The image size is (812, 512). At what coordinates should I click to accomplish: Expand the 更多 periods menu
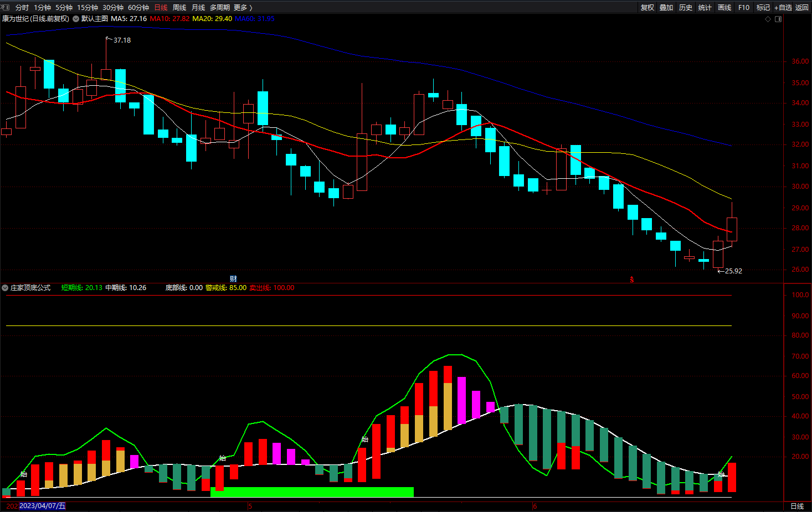(243, 7)
